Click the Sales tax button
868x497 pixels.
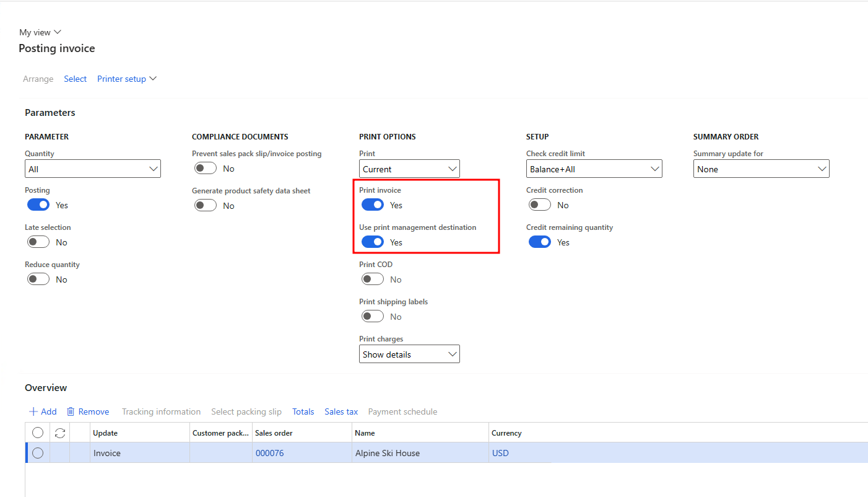click(341, 411)
